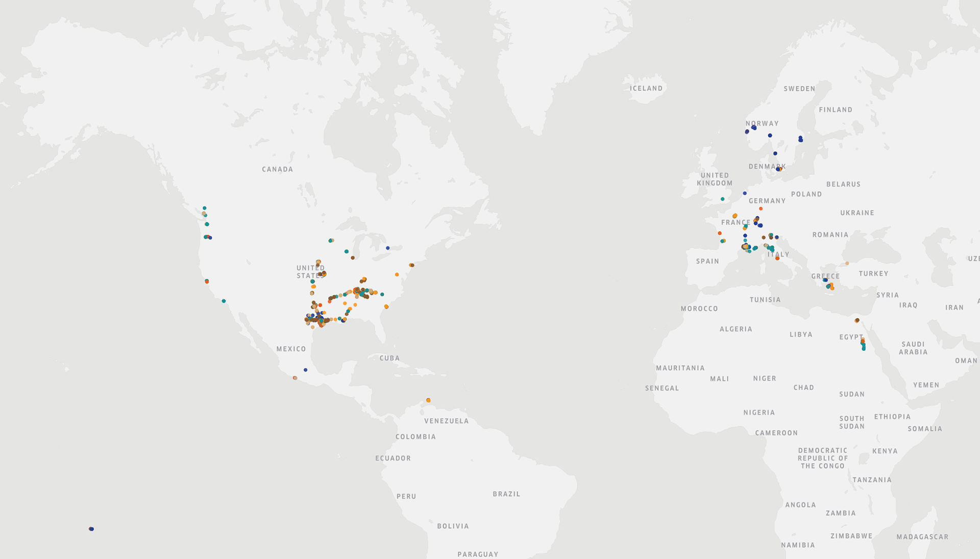The width and height of the screenshot is (980, 559).
Task: Select the orange data point north of Venezuela
Action: pos(428,400)
